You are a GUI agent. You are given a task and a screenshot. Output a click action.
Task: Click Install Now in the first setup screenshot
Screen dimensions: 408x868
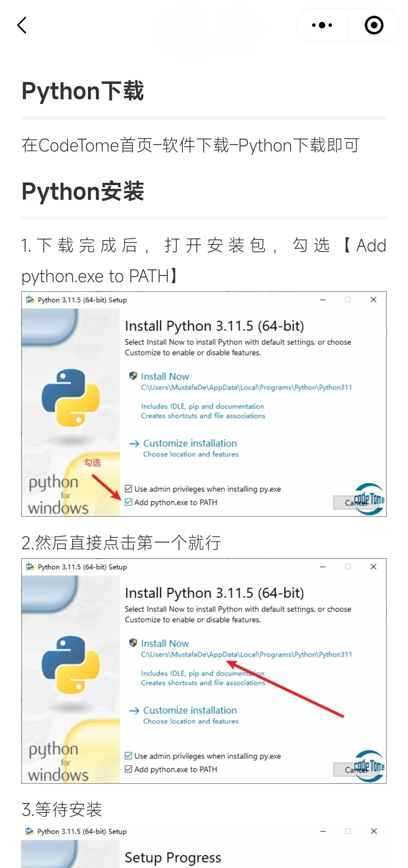[x=165, y=376]
